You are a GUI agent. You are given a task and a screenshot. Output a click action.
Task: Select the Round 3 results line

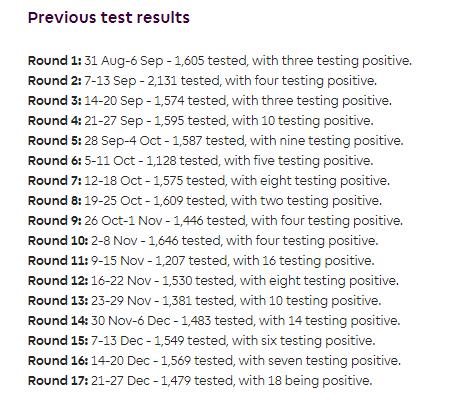coord(210,101)
